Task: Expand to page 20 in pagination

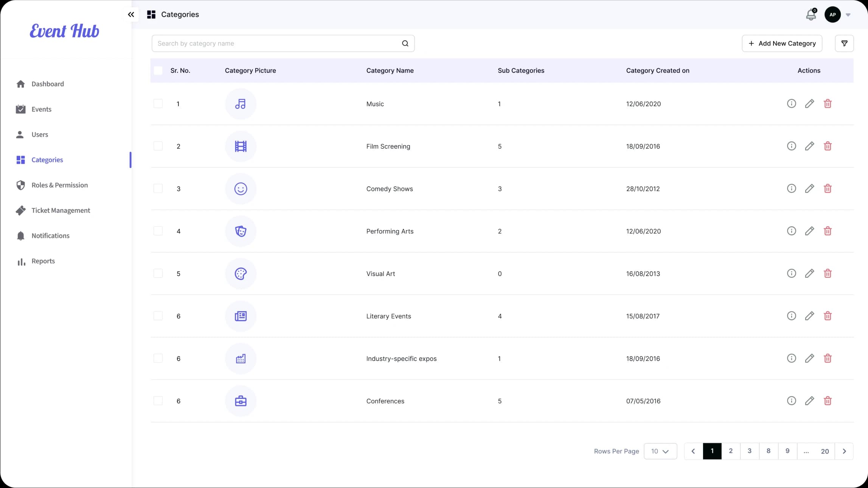Action: click(825, 451)
